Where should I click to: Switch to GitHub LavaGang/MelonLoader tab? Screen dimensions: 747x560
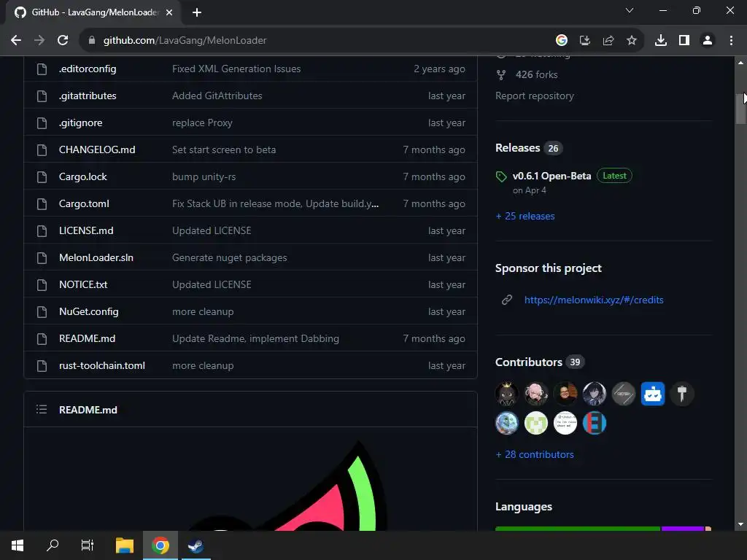coord(94,12)
